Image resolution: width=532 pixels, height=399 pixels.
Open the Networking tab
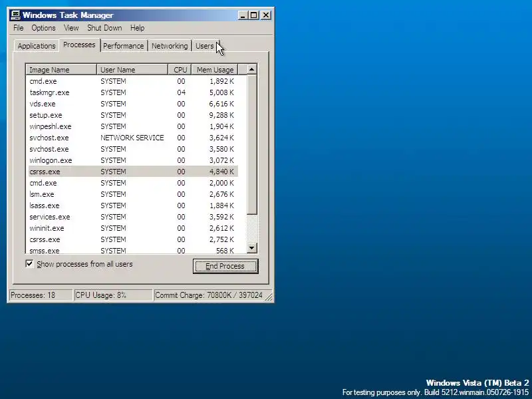pos(170,46)
